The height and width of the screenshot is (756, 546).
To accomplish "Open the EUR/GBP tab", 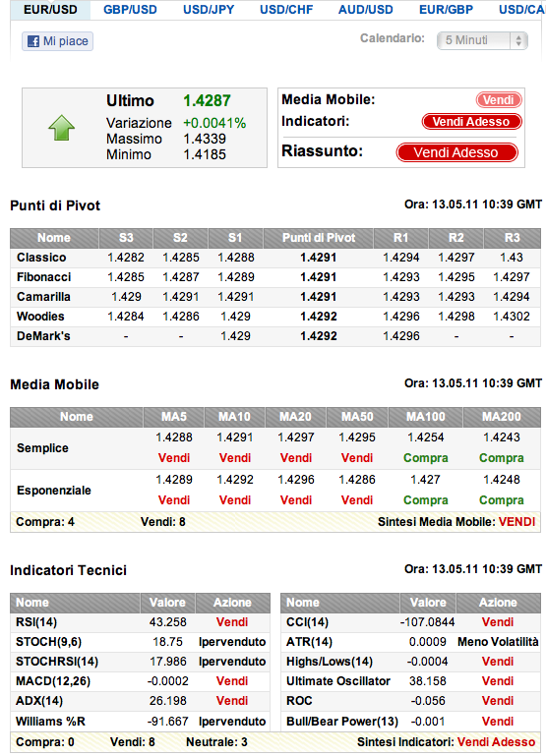I will (447, 10).
